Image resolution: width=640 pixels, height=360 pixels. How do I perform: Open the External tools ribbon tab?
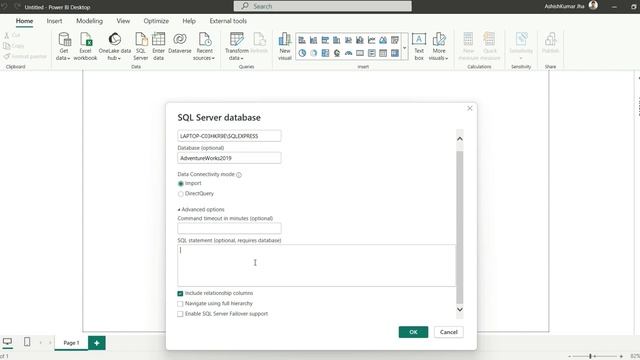(x=228, y=21)
